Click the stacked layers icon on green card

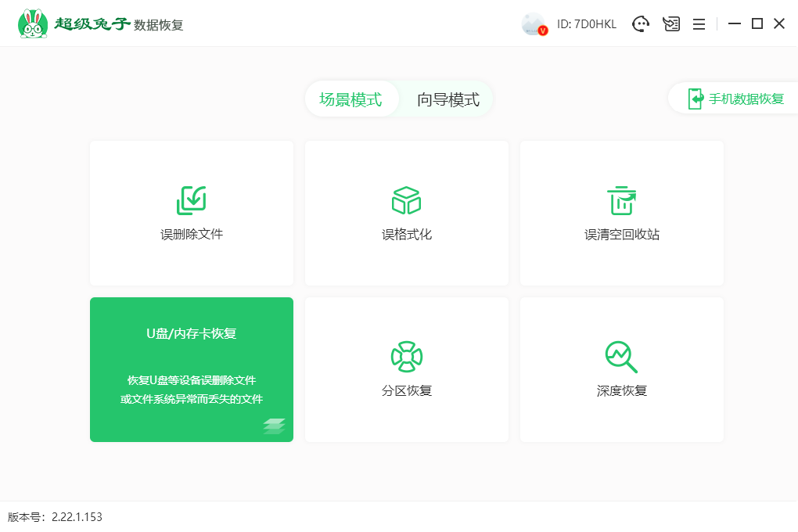[274, 426]
